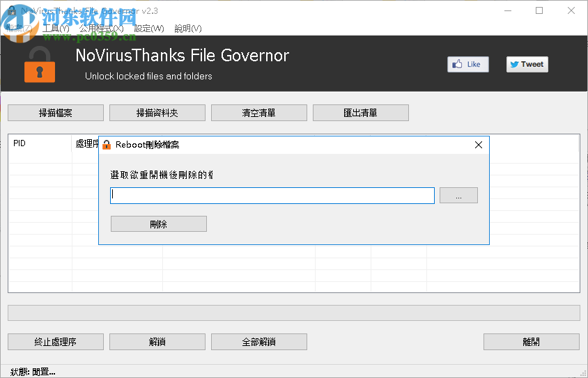Image resolution: width=588 pixels, height=378 pixels.
Task: Click the 選取欲重開機後刪除 label in dialog
Action: 162,175
